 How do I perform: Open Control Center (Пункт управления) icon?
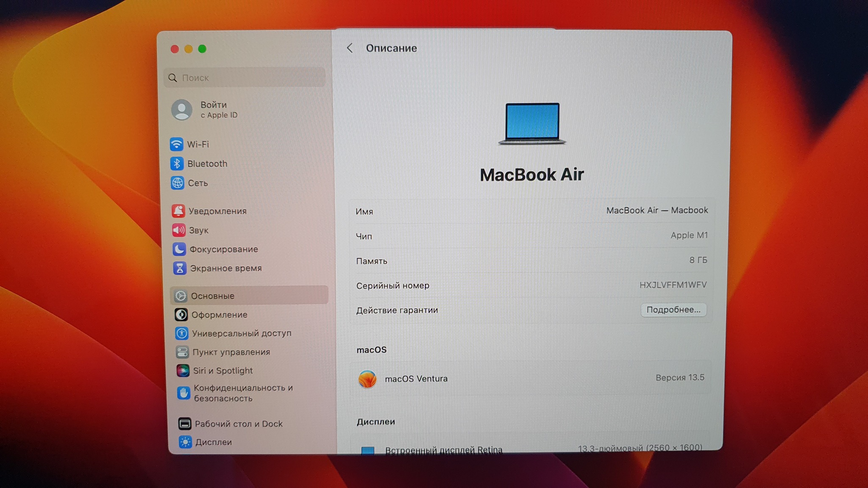[182, 352]
